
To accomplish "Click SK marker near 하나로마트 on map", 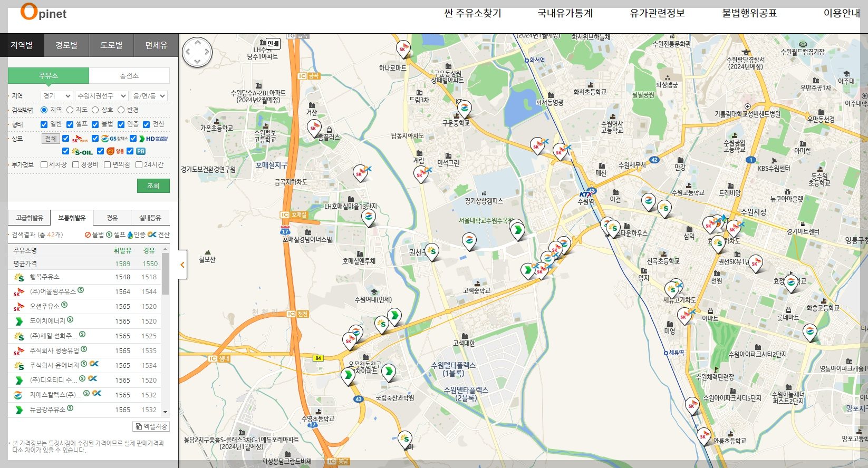I will tap(403, 50).
